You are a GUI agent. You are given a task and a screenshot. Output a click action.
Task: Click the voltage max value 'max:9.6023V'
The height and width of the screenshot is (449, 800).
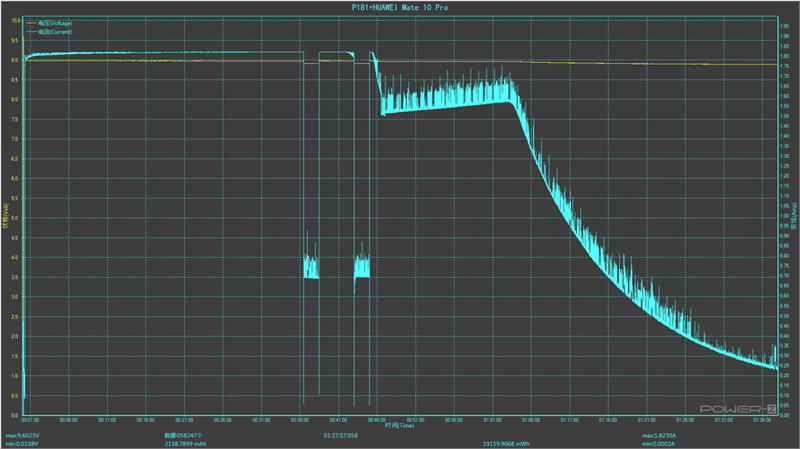tap(22, 436)
